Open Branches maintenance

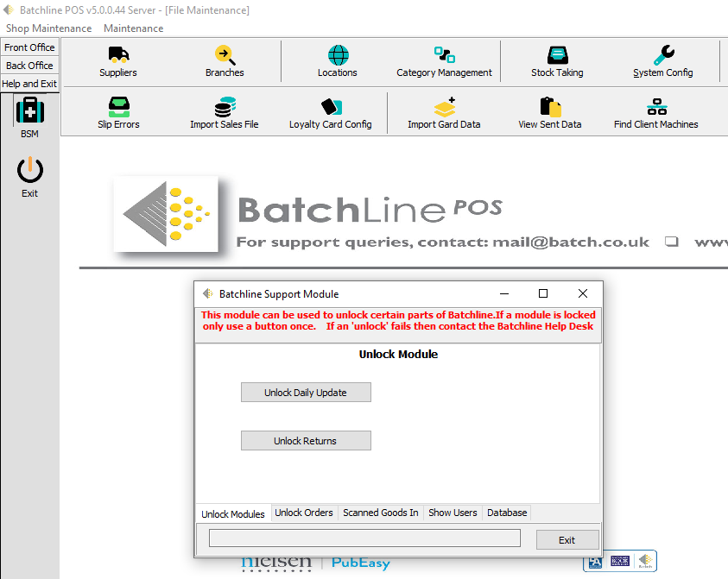click(225, 61)
